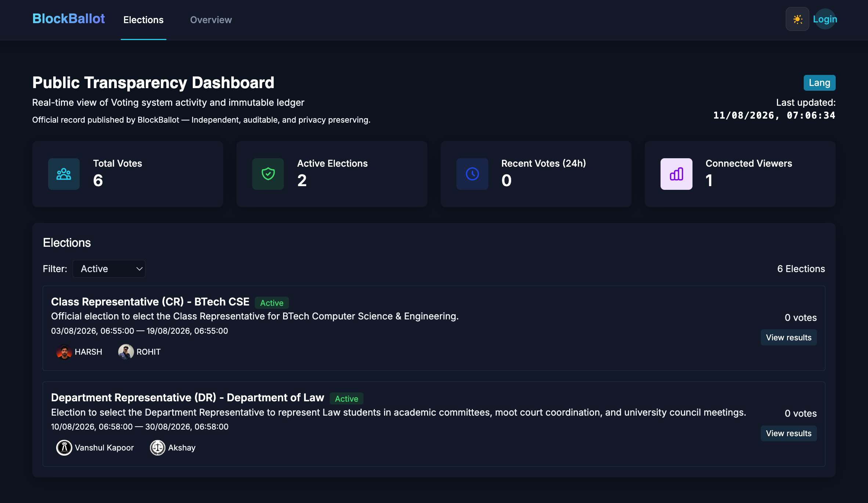View results for Class Representative election

[789, 337]
